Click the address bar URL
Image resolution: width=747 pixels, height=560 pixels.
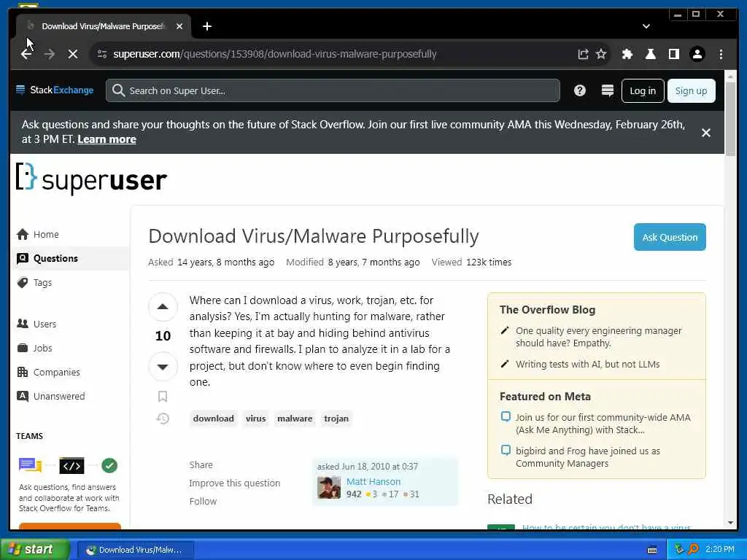tap(275, 54)
